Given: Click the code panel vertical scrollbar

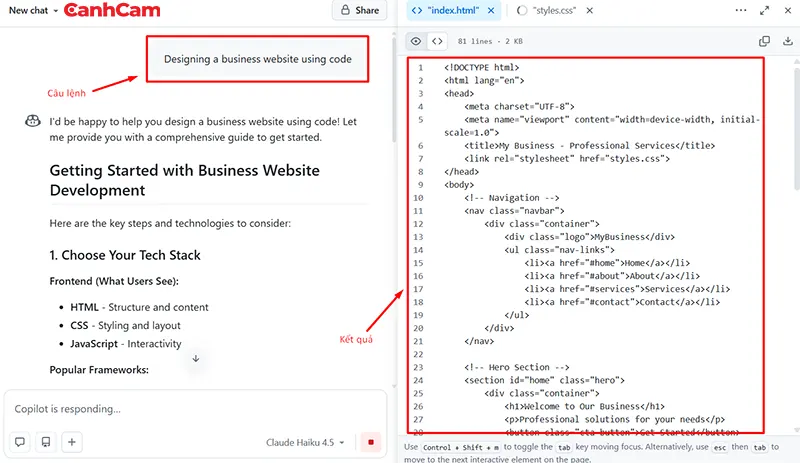Looking at the screenshot, I should (796, 128).
